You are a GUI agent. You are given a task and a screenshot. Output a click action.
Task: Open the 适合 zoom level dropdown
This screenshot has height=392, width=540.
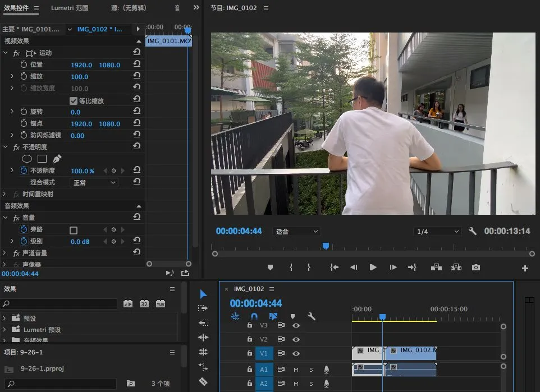[296, 231]
